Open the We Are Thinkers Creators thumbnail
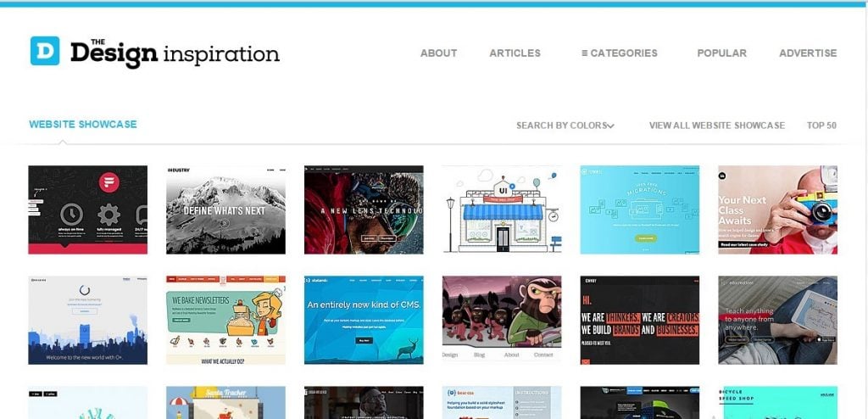868x419 pixels. click(x=640, y=320)
